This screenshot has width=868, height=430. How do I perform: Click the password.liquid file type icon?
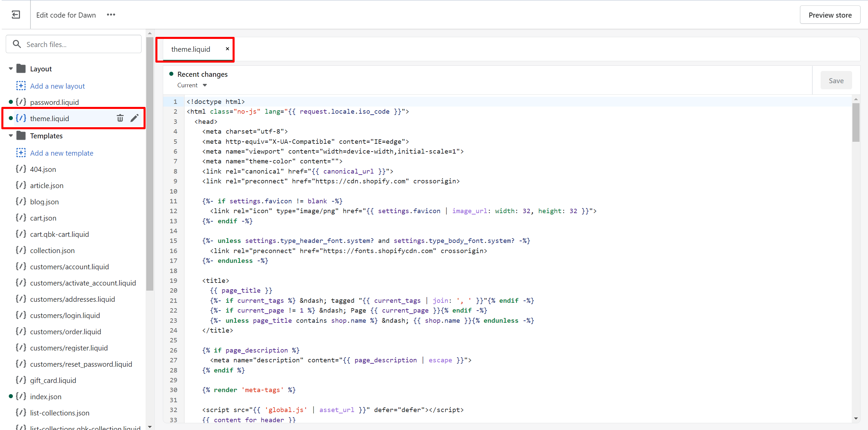click(x=21, y=102)
